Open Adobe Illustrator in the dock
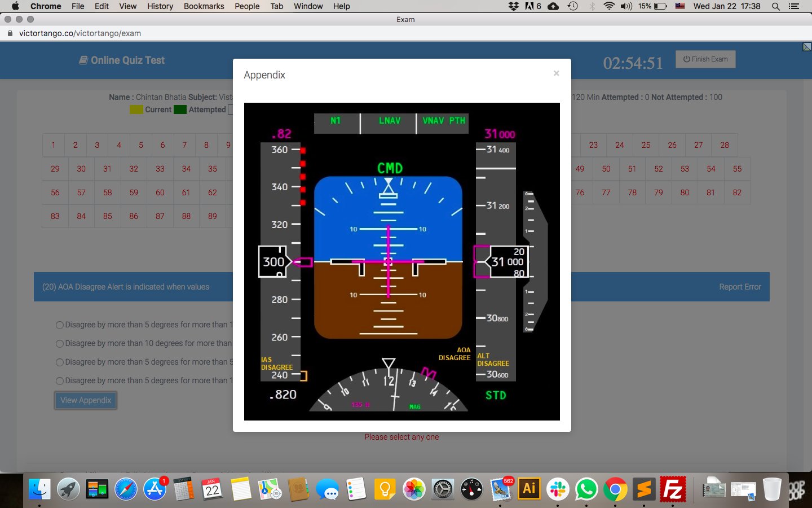The width and height of the screenshot is (812, 508). point(529,489)
